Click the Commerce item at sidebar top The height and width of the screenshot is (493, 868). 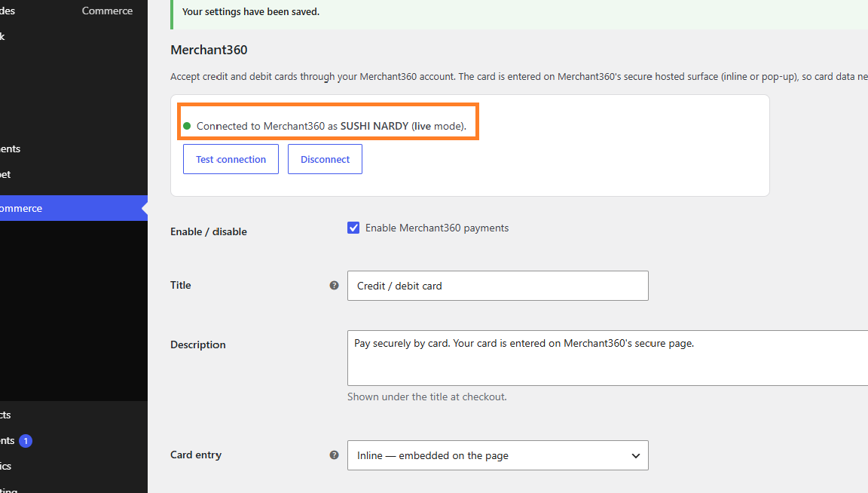coord(108,11)
